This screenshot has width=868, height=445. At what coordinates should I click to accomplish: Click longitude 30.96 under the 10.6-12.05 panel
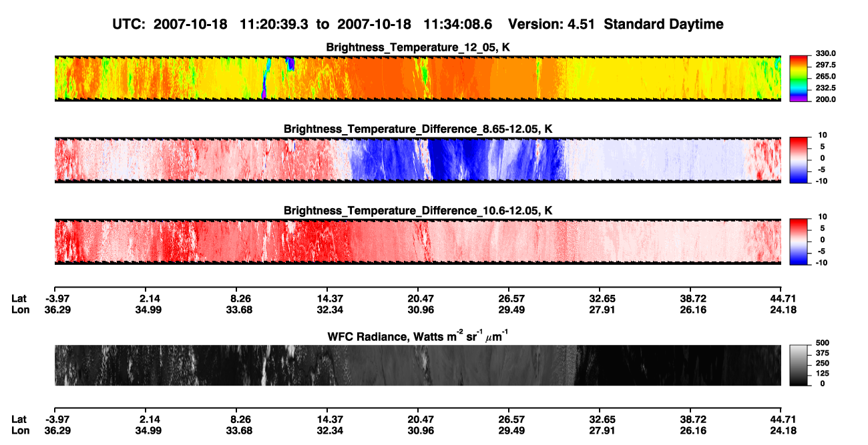pyautogui.click(x=422, y=310)
